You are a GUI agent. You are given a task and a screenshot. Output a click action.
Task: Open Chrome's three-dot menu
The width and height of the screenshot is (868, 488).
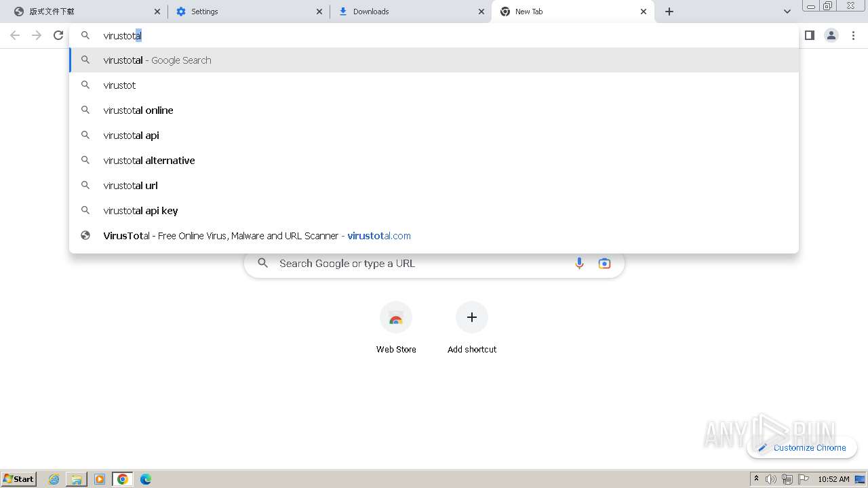(x=854, y=35)
